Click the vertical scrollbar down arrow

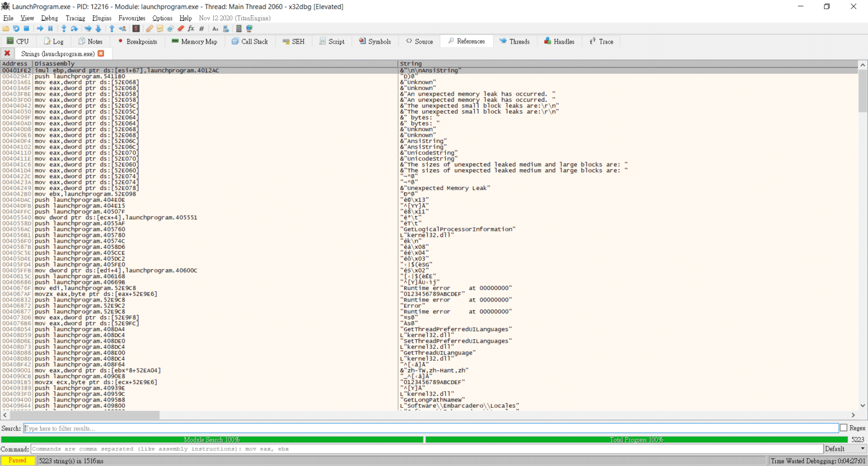862,405
